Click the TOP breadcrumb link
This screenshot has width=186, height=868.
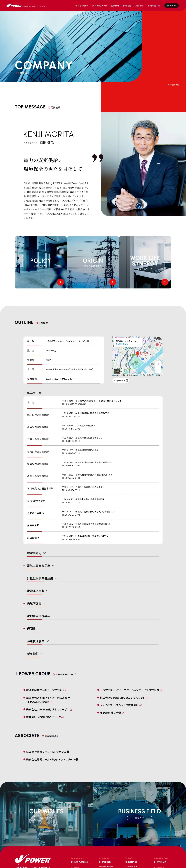pyautogui.click(x=169, y=85)
